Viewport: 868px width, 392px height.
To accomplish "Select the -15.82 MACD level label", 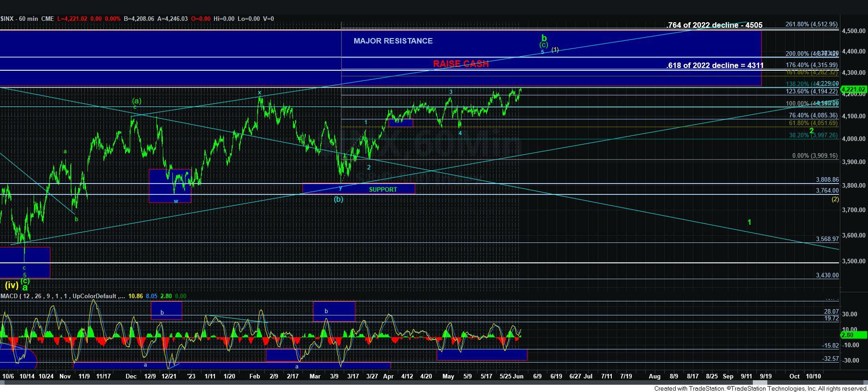I will click(x=830, y=345).
